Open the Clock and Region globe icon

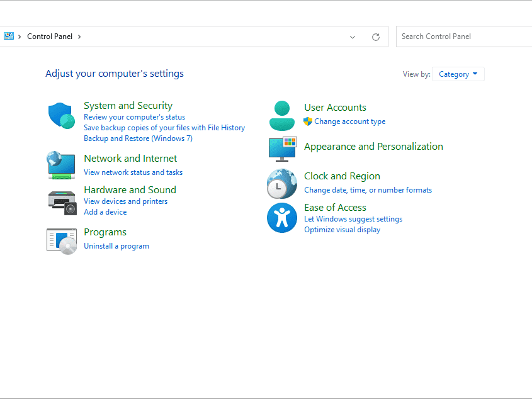point(282,184)
